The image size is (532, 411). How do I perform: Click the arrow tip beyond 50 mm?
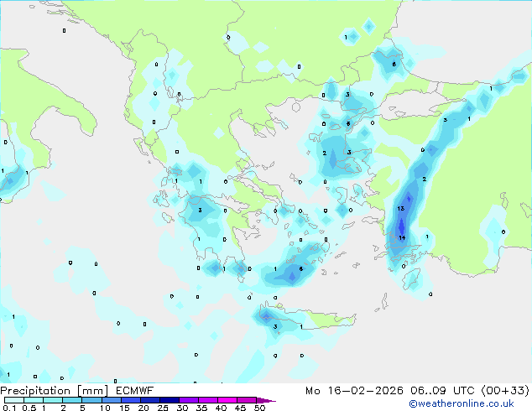[266, 400]
